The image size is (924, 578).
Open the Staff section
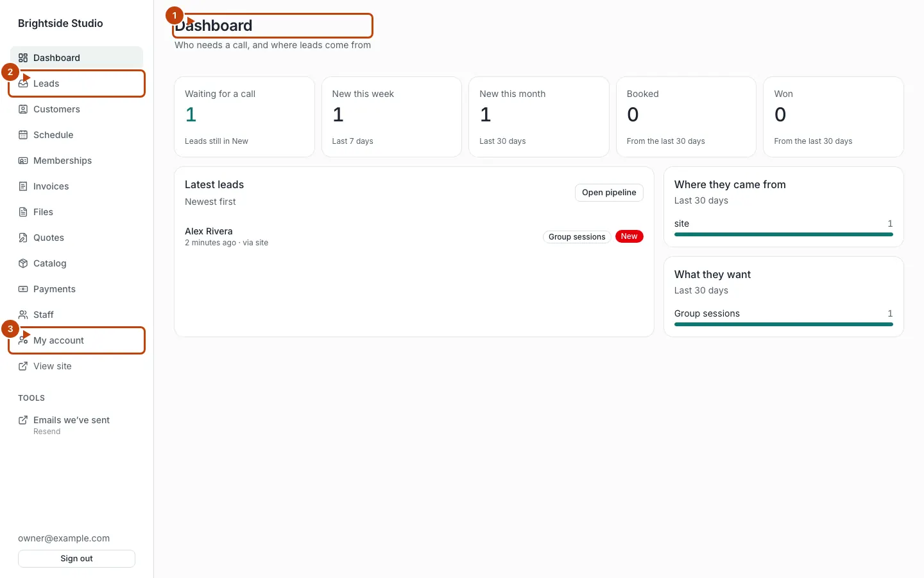[x=76, y=315]
